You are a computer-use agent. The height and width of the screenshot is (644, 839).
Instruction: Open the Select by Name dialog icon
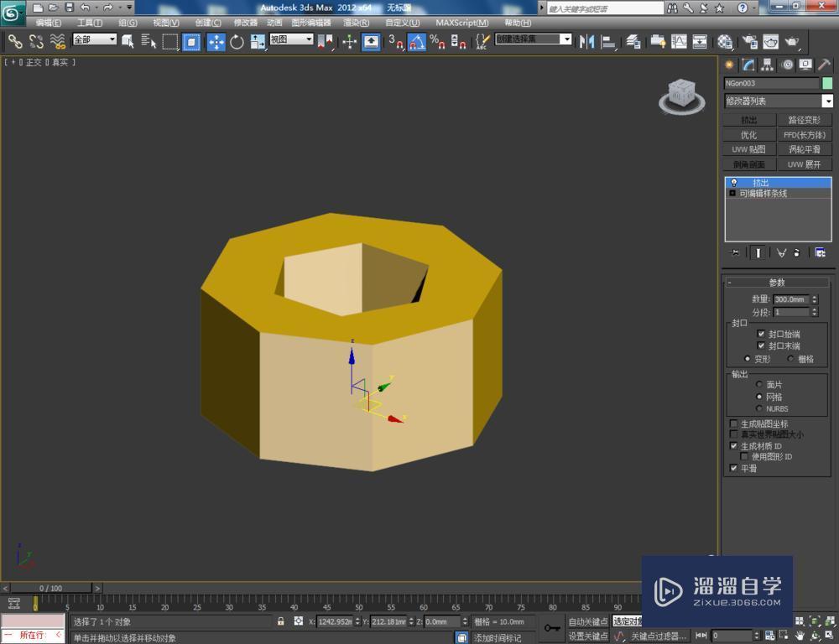tap(149, 41)
